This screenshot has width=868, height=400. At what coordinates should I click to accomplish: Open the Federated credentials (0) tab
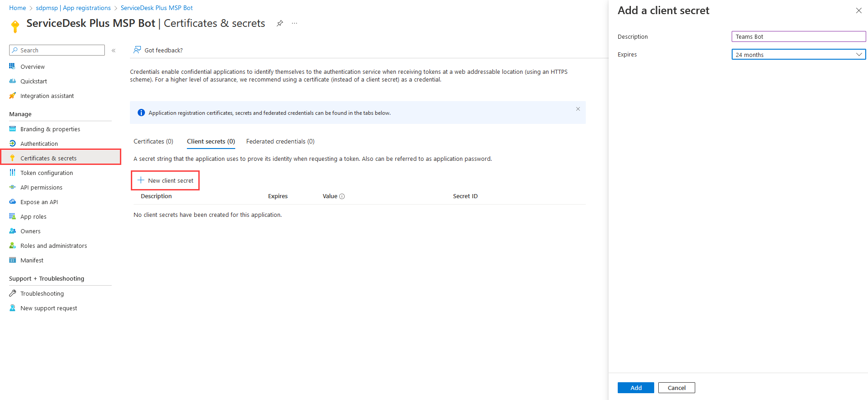pyautogui.click(x=280, y=142)
